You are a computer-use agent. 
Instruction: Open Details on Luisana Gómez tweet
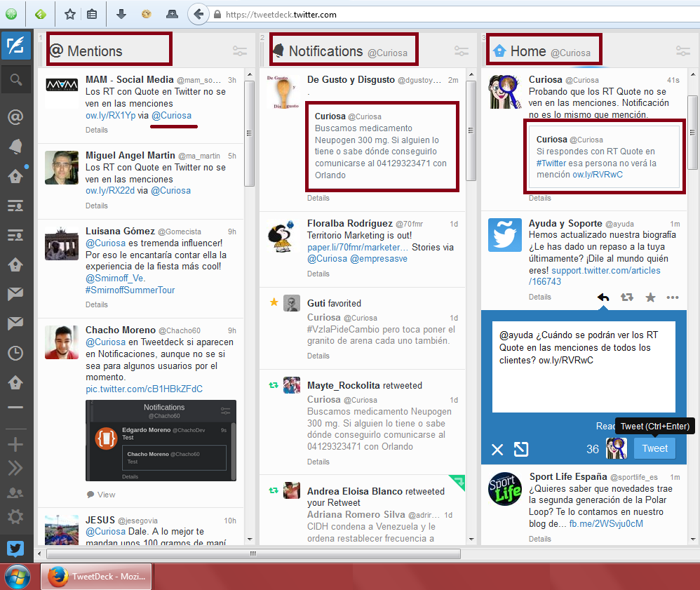[x=96, y=304]
